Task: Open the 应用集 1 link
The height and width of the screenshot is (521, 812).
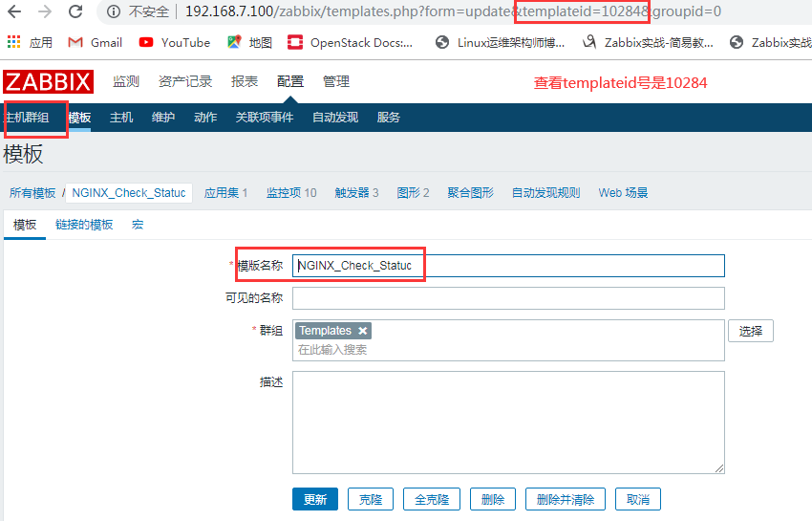Action: (x=225, y=193)
